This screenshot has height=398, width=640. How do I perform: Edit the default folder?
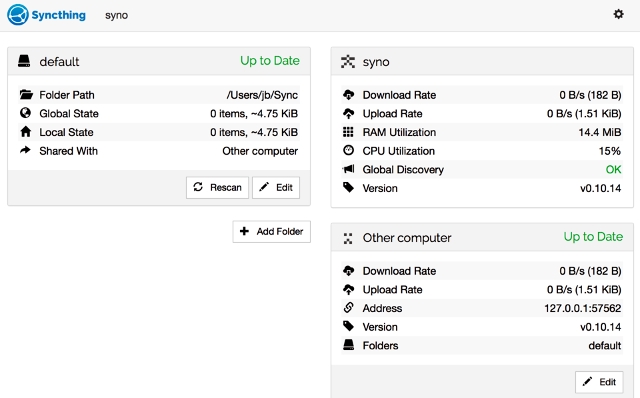coord(276,187)
